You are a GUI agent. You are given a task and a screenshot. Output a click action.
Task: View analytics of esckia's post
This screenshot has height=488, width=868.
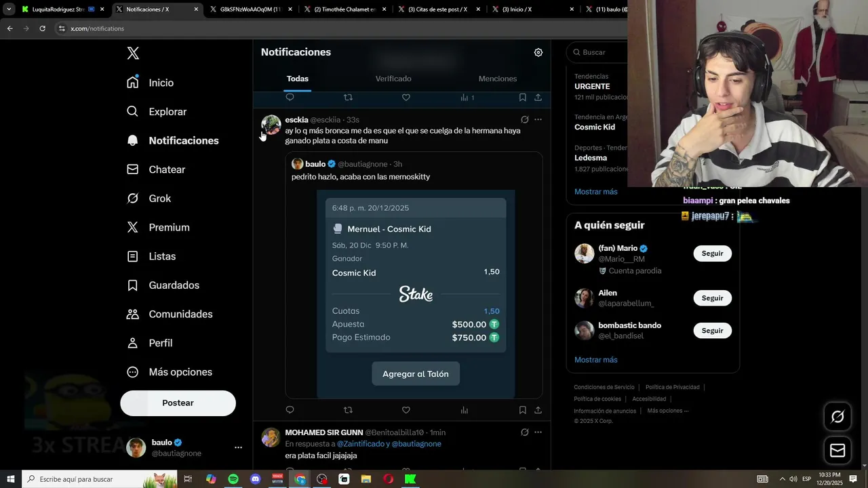465,410
